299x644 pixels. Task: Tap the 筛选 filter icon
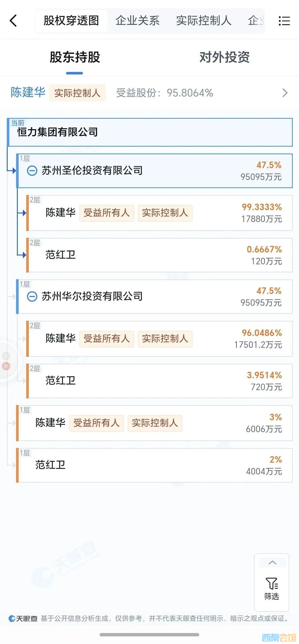point(272,588)
